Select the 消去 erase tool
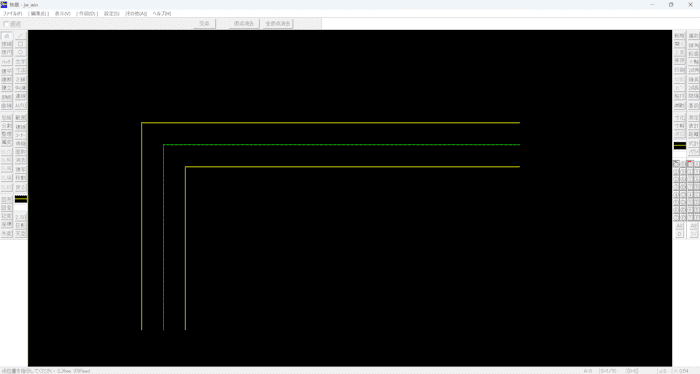The image size is (700, 374). click(x=21, y=160)
